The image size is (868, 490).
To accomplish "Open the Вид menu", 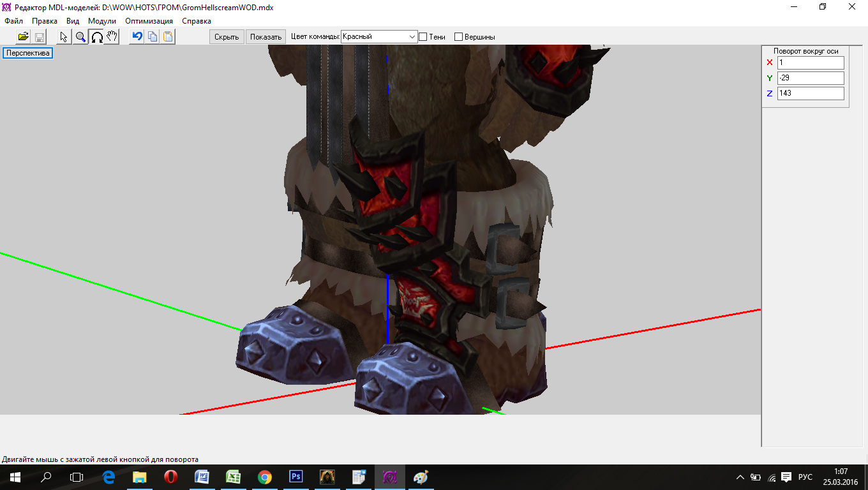I will [73, 21].
